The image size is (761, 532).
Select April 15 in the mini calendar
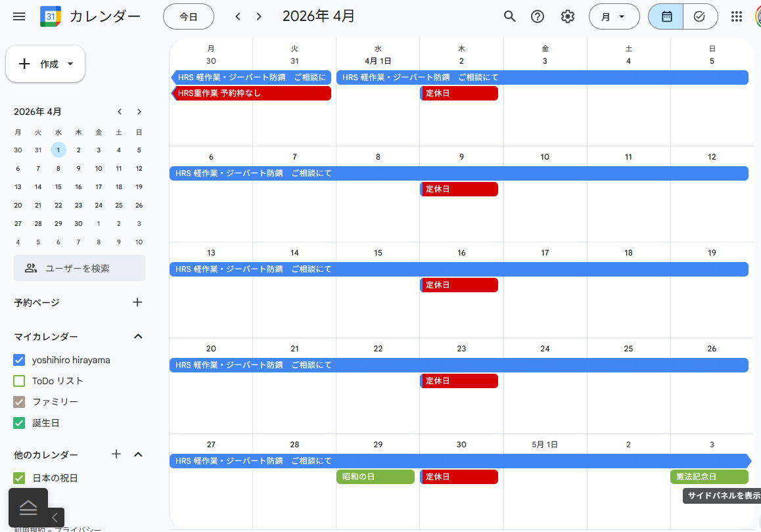point(58,187)
